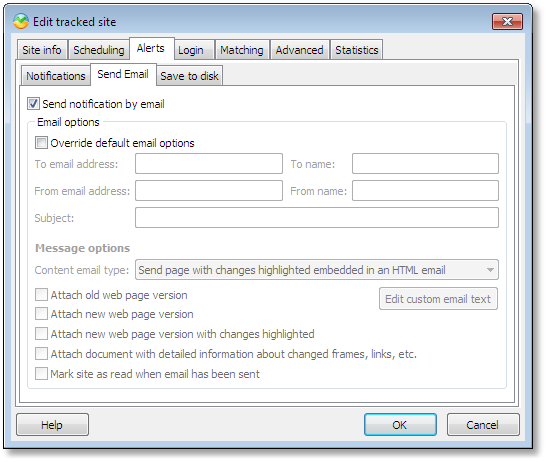The height and width of the screenshot is (462, 546).
Task: Open the Advanced tab
Action: (x=300, y=50)
